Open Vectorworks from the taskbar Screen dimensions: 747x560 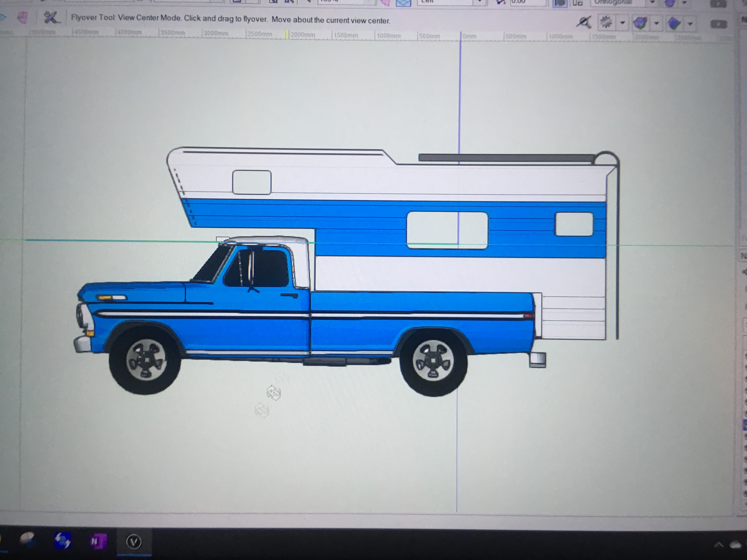point(134,542)
